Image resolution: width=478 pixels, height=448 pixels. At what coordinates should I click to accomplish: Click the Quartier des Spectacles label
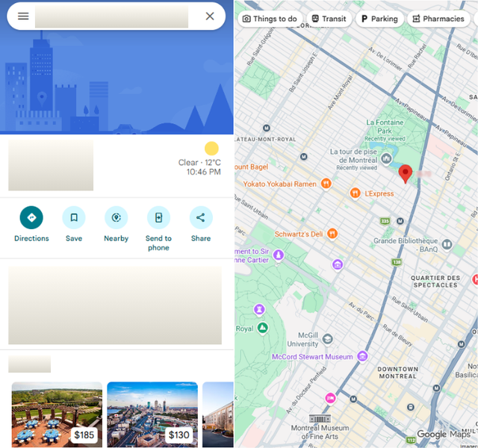point(435,281)
